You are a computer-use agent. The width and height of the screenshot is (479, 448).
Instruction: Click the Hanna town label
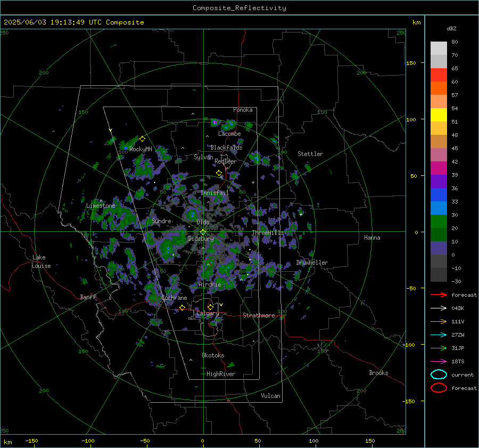[372, 238]
